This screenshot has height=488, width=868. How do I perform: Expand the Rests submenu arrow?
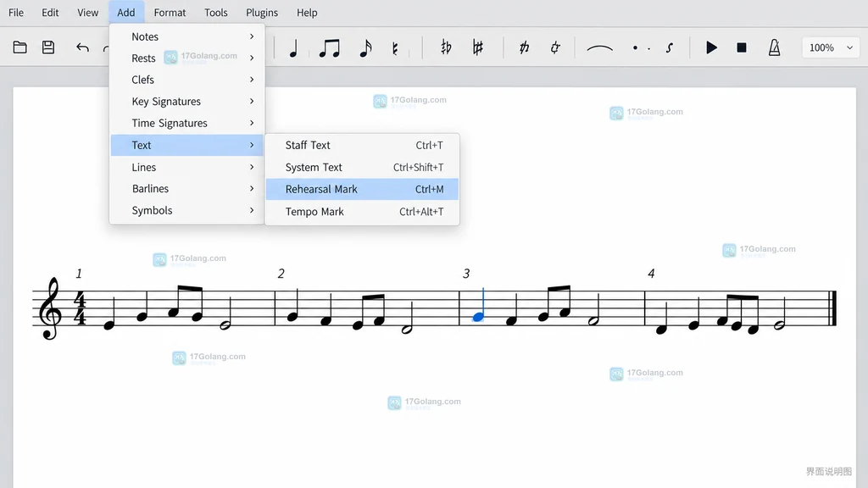coord(252,58)
